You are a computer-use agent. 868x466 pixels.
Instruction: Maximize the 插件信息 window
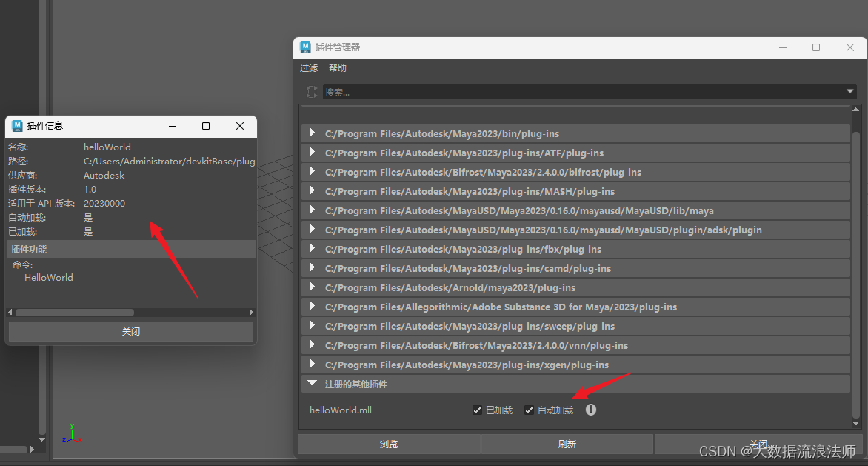coord(206,126)
